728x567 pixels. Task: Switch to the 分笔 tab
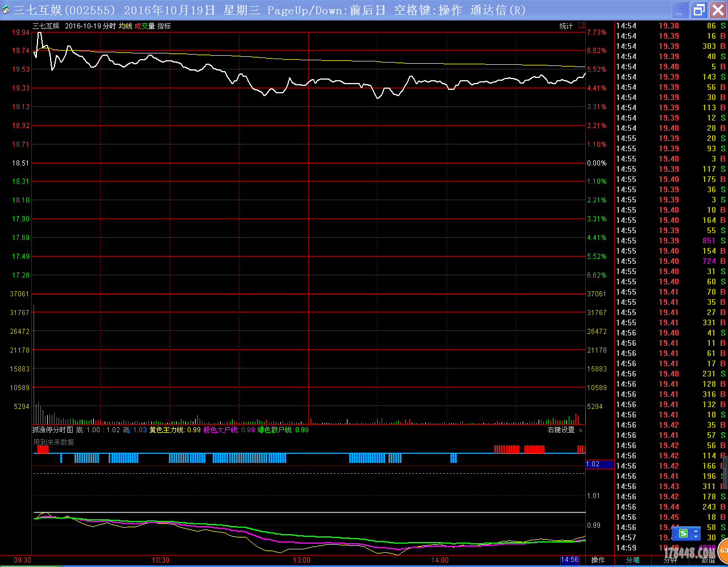[632, 560]
